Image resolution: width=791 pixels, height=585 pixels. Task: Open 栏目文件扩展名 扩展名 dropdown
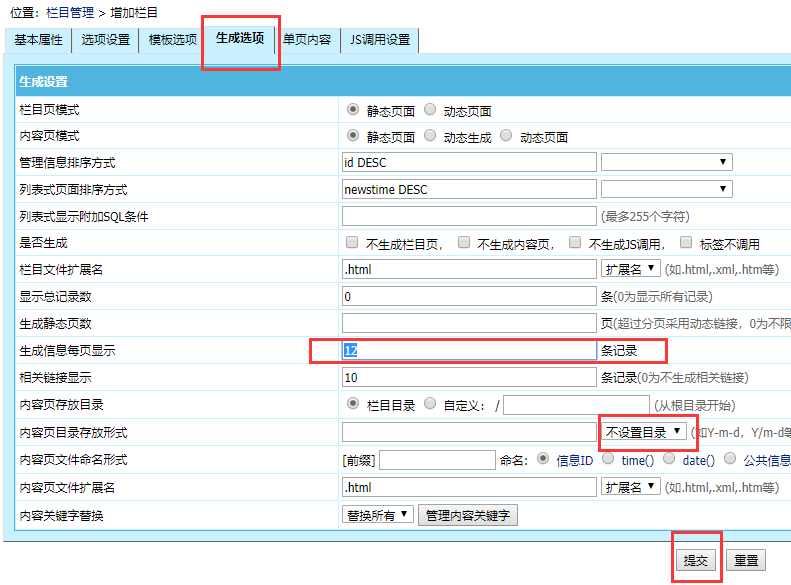tap(631, 269)
